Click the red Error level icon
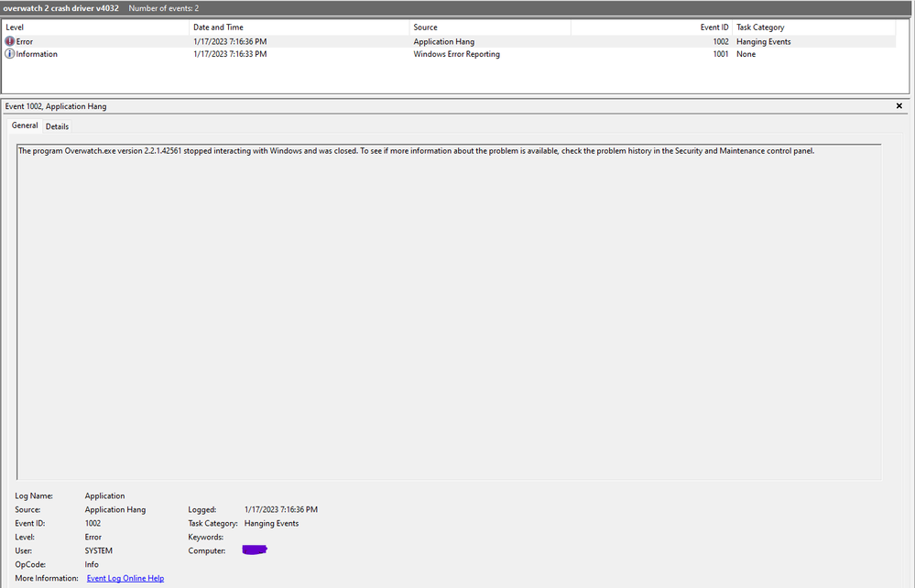The image size is (915, 588). tap(9, 41)
